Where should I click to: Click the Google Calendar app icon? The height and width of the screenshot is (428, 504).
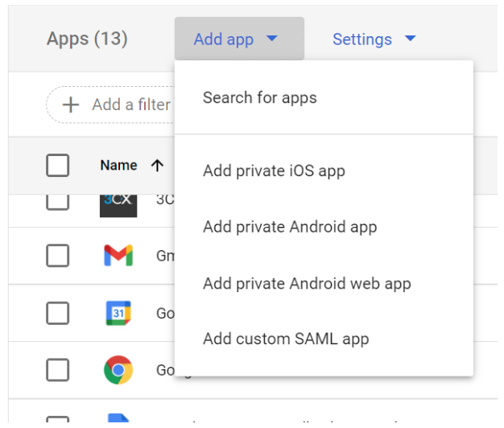[118, 313]
